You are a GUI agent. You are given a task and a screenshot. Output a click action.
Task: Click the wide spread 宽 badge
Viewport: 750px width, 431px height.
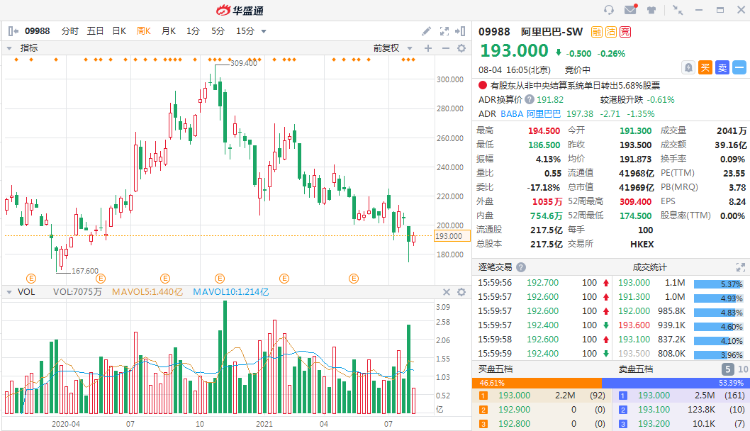click(625, 32)
